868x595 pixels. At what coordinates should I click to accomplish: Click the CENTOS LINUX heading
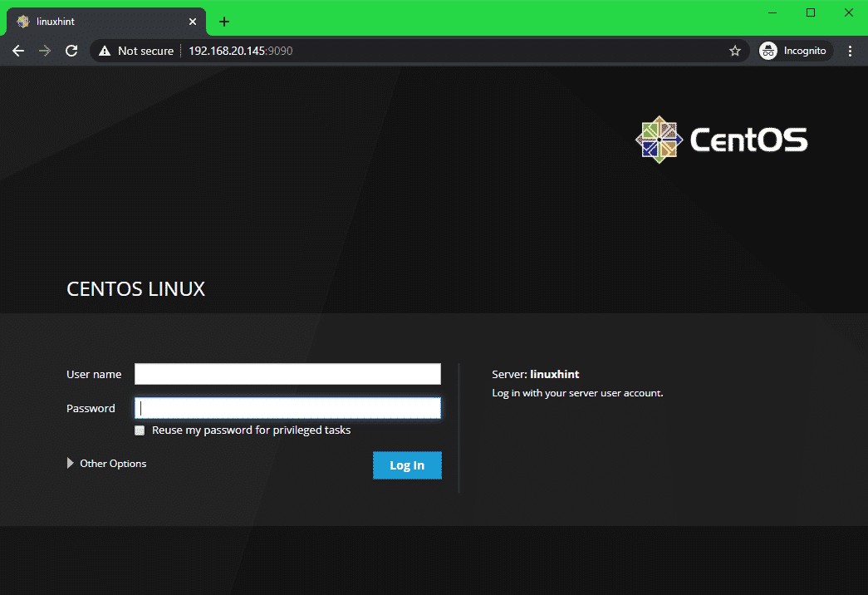point(135,288)
